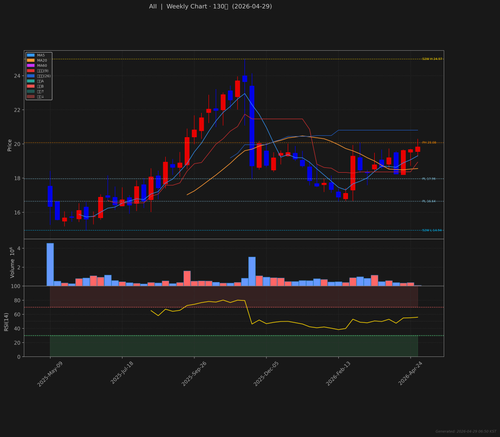Click the 2026-Apr-24 date label
The height and width of the screenshot is (437, 500).
(x=410, y=374)
